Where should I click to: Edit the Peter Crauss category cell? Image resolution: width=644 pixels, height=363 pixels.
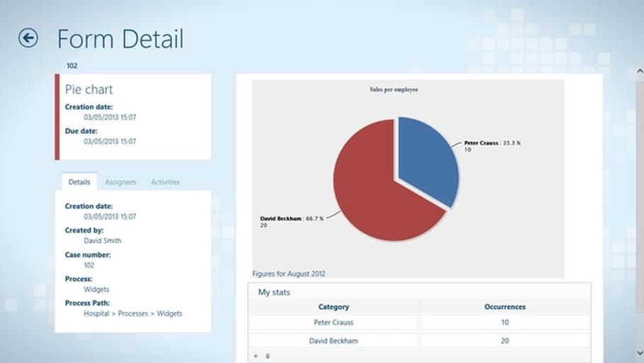[x=334, y=323]
